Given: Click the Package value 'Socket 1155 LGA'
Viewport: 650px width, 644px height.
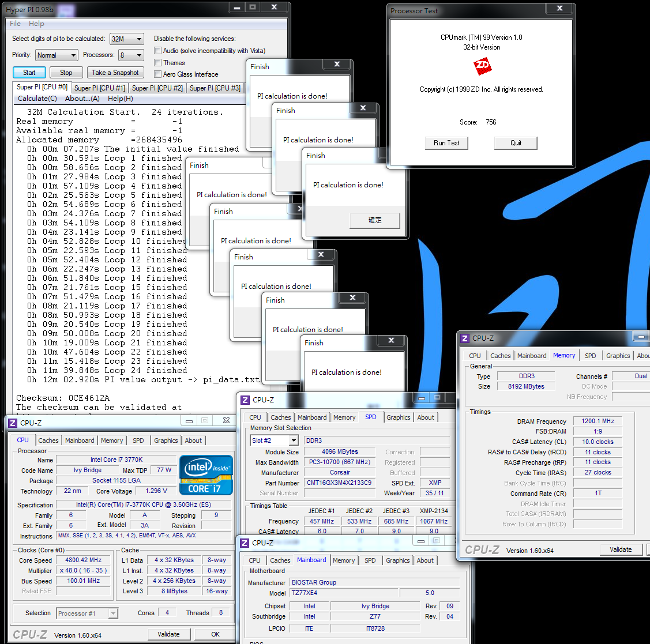Looking at the screenshot, I should [117, 480].
